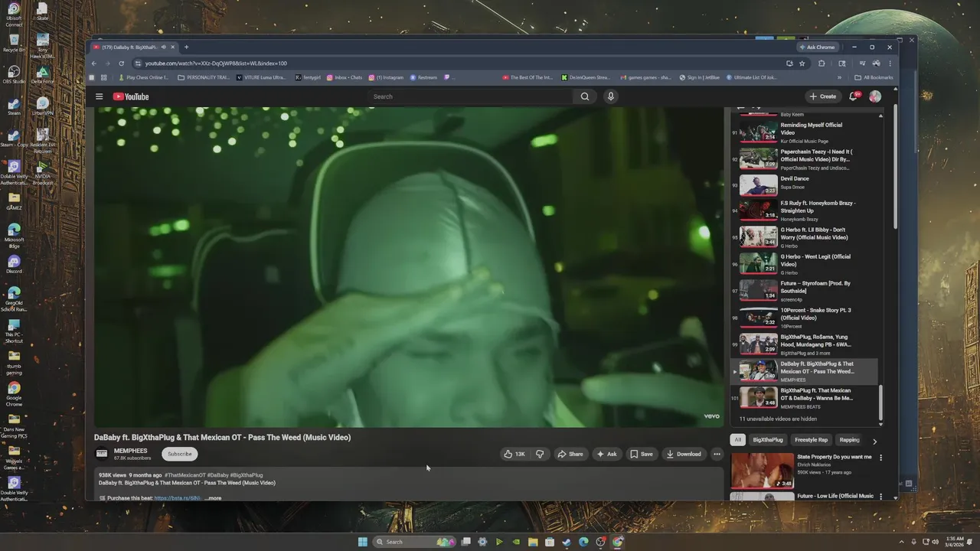Open options for Future Low Life suggestion
Screen dimensions: 980x551
(880, 497)
